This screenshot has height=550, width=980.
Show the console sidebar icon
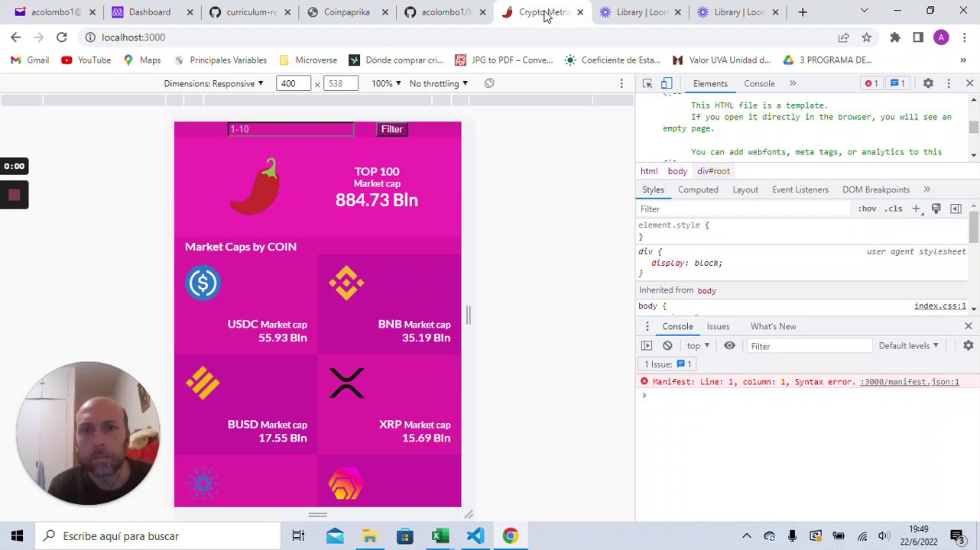[x=647, y=346]
